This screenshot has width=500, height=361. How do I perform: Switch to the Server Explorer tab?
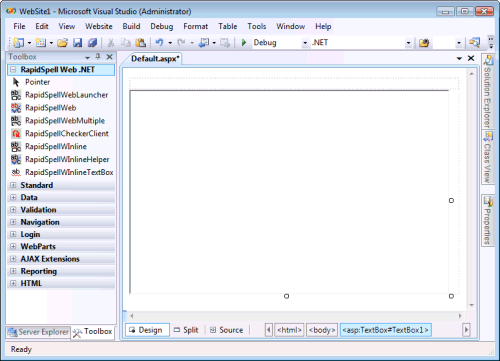(38, 332)
